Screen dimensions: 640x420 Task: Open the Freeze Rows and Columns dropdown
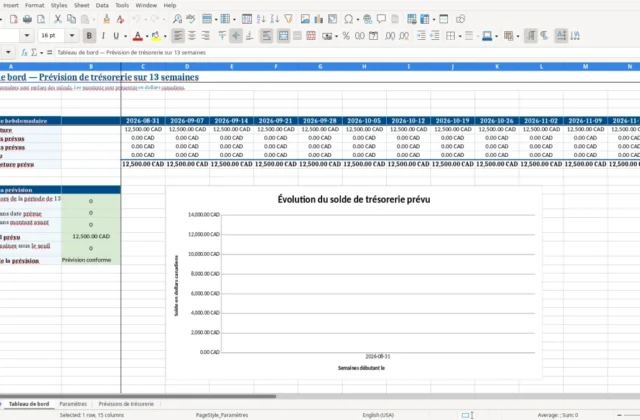coord(433,19)
